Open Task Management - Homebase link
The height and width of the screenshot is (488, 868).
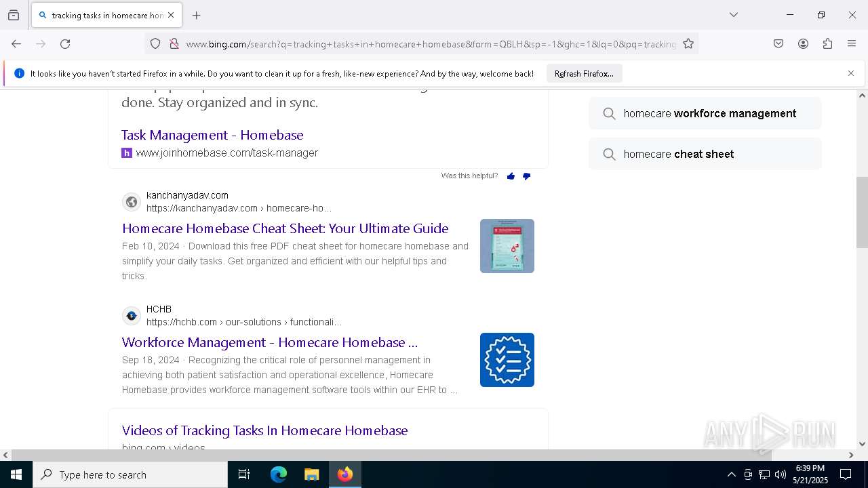coord(212,135)
